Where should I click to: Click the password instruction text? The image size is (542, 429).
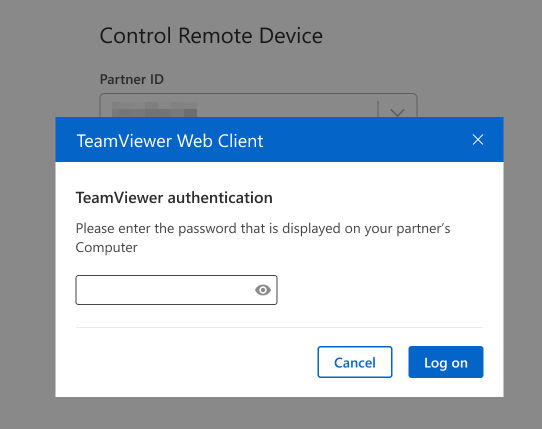tap(263, 238)
